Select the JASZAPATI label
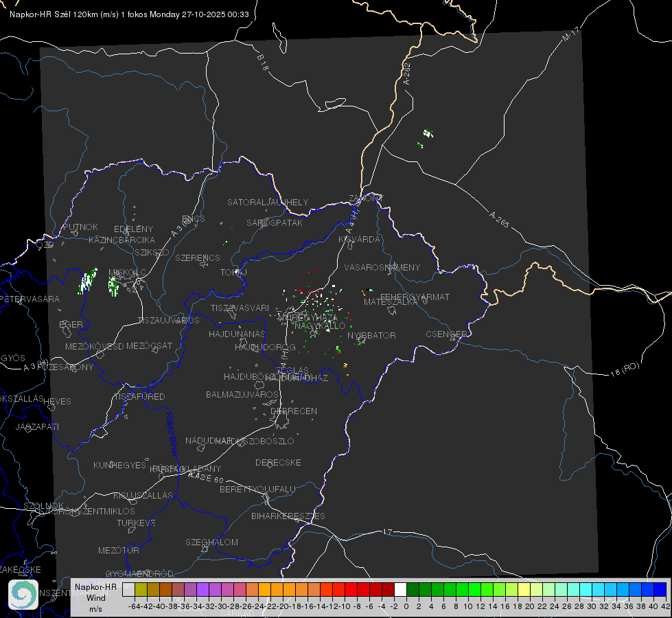The height and width of the screenshot is (618, 672). (37, 426)
